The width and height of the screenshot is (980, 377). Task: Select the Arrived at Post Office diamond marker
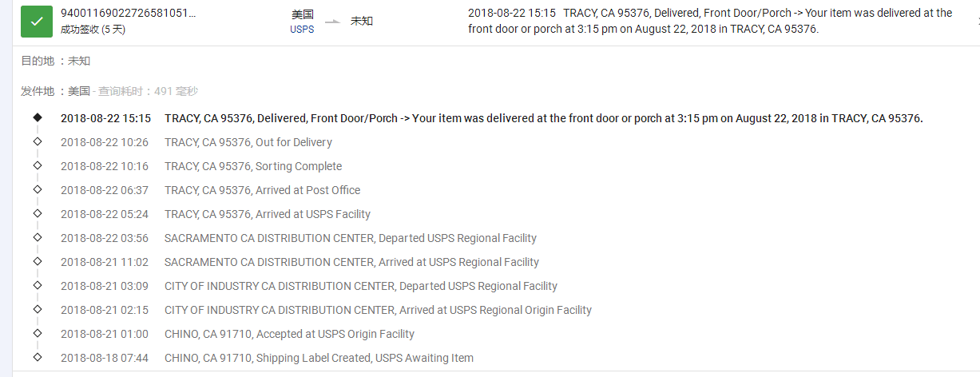tap(38, 190)
